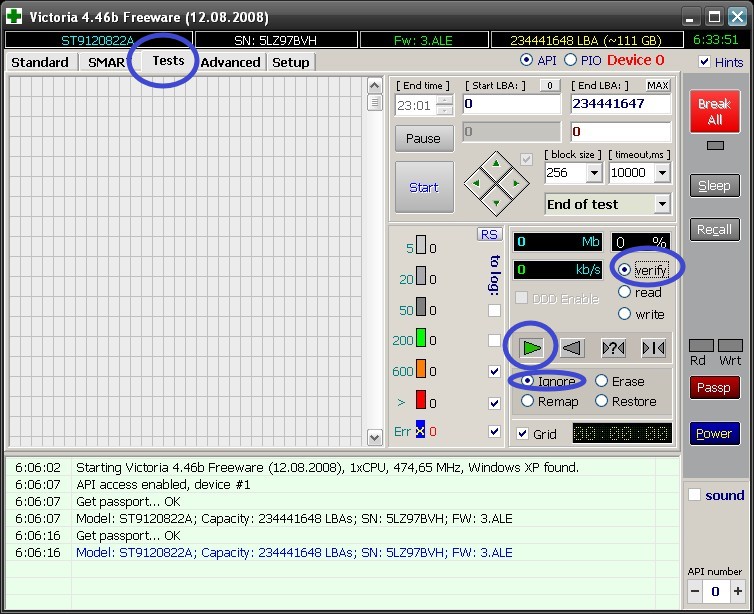This screenshot has width=754, height=614.
Task: Click the green forward scan play icon
Action: point(531,347)
